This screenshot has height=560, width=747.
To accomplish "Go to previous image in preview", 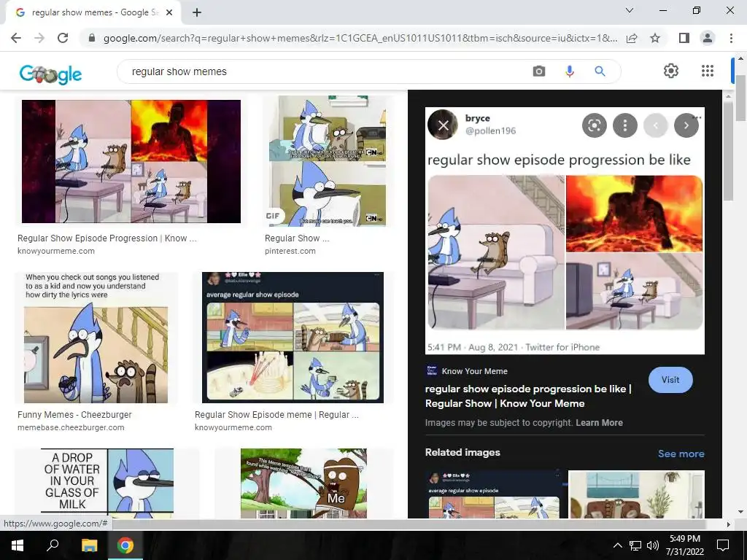I will coord(656,125).
